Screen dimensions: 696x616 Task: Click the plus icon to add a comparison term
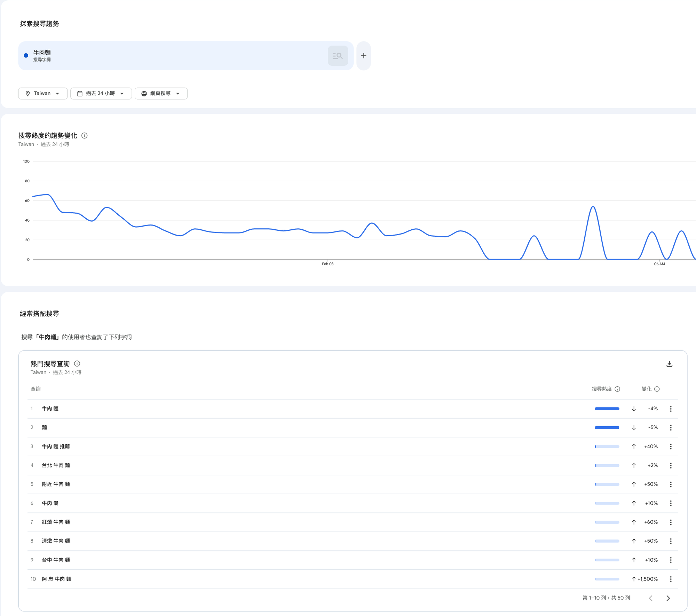click(364, 56)
